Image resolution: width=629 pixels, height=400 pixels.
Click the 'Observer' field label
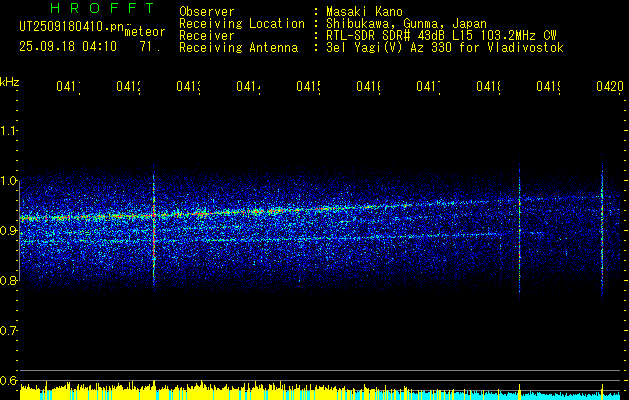[x=207, y=12]
